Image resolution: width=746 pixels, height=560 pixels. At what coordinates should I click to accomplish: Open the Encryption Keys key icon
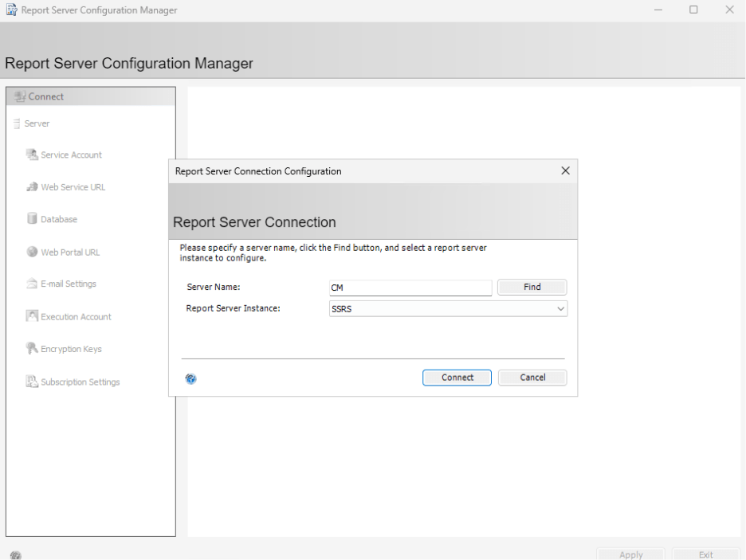click(x=32, y=349)
